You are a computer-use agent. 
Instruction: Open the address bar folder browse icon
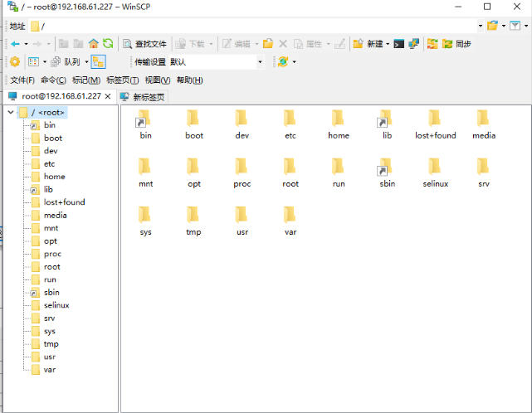[x=493, y=26]
